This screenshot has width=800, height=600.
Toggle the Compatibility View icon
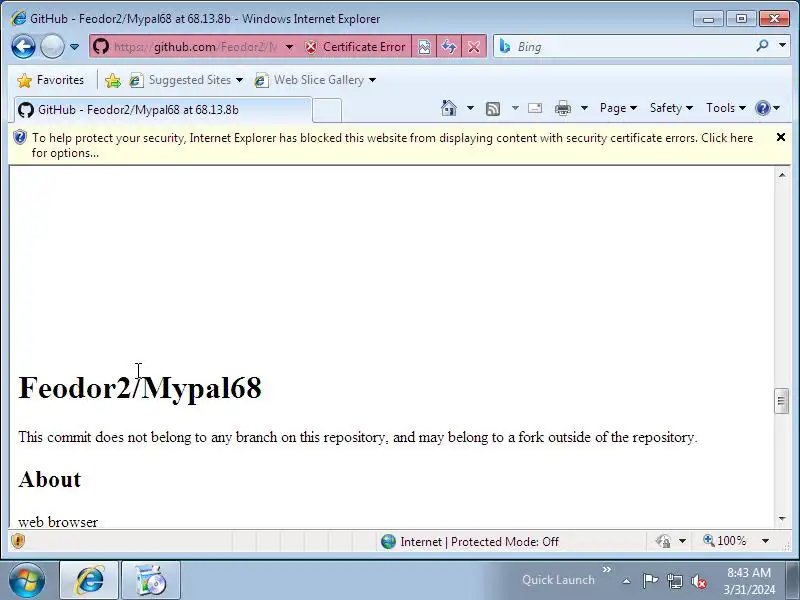coord(424,47)
